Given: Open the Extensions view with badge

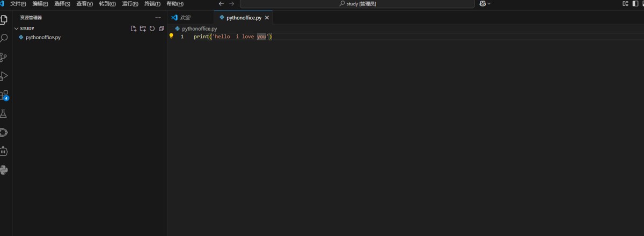Looking at the screenshot, I should (4, 95).
